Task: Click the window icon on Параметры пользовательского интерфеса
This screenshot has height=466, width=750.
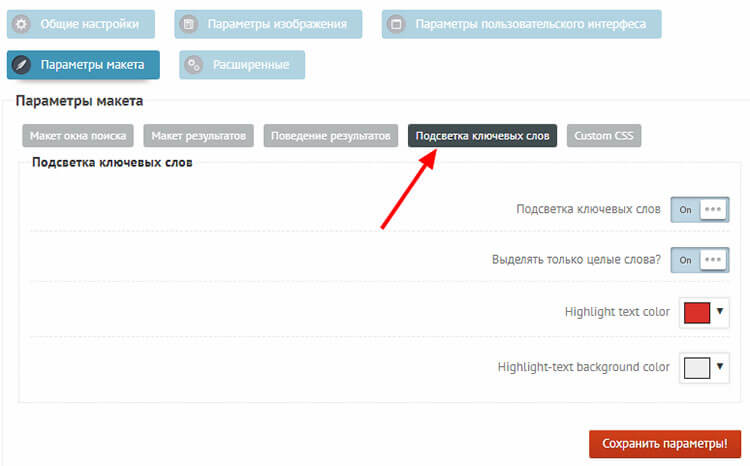Action: tap(396, 23)
